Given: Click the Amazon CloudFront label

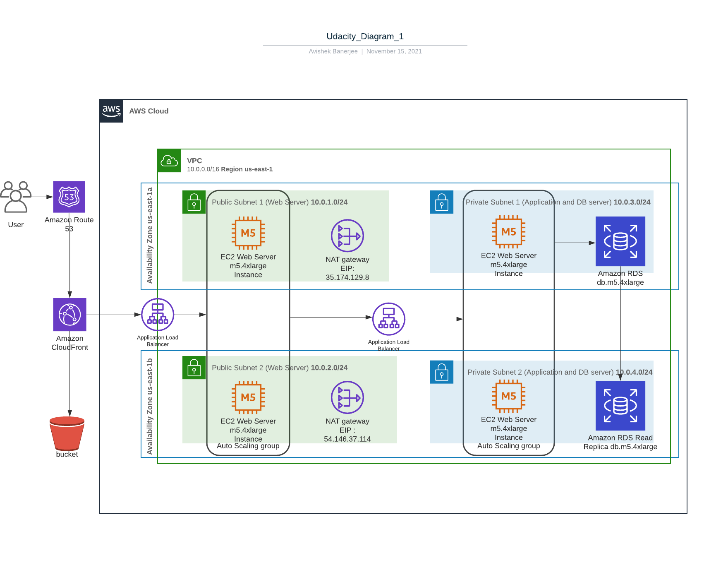Looking at the screenshot, I should tap(70, 343).
